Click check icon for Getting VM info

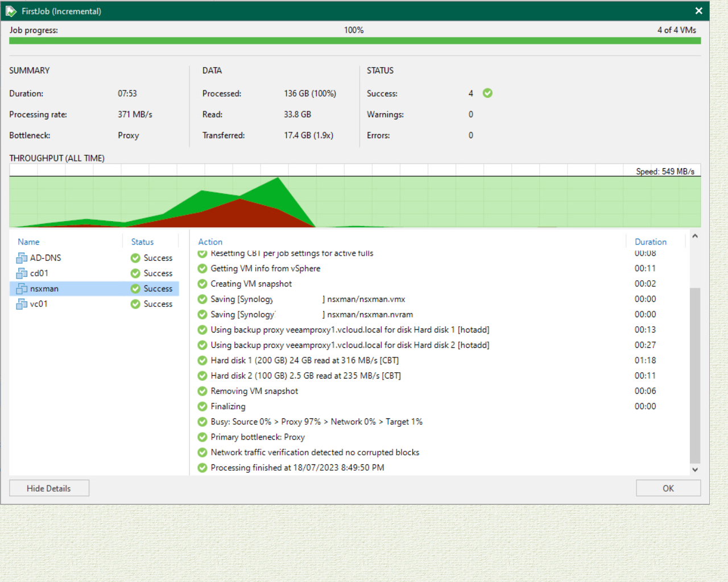pyautogui.click(x=202, y=268)
